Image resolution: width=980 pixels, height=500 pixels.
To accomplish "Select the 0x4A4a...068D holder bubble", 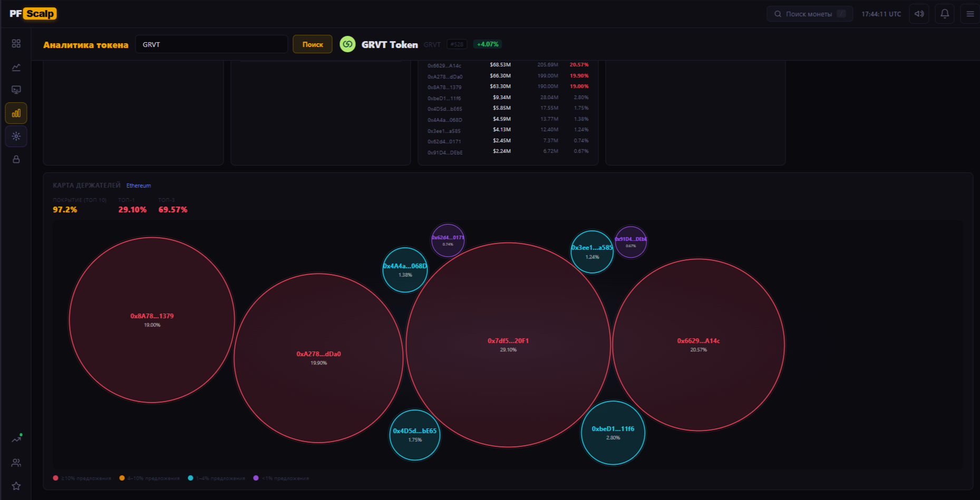I will tap(405, 270).
